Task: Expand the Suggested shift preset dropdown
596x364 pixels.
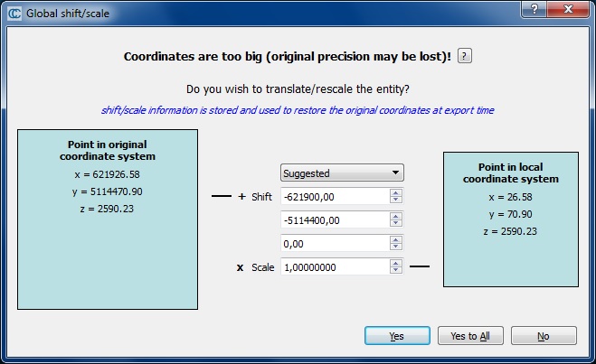Action: coord(342,173)
